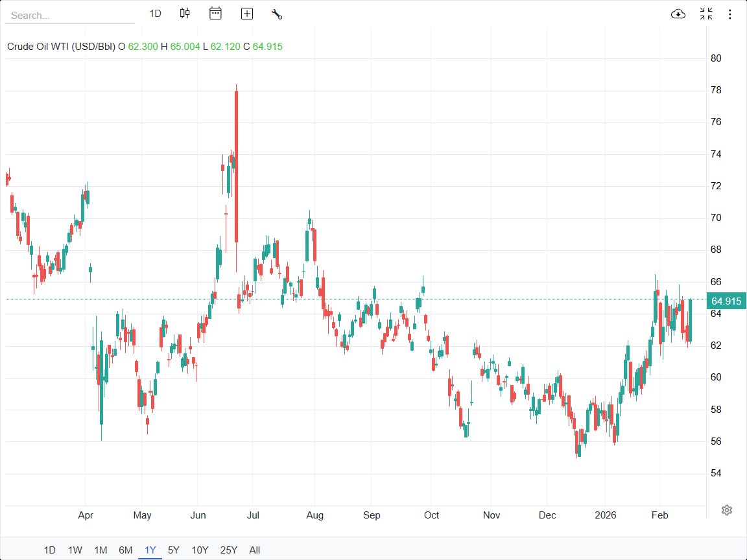Open the calendar date range picker
Viewport: 747px width, 560px height.
coord(215,14)
